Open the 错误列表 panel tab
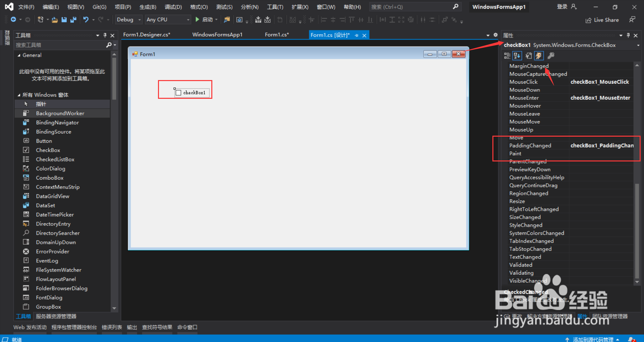 tap(112, 327)
